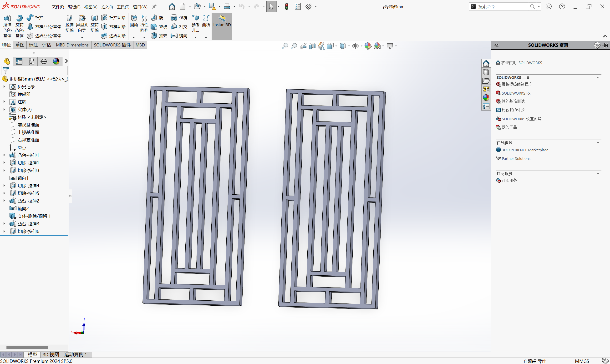Toggle Instant3D mode
Viewport: 610px width, 364px height.
point(222,26)
